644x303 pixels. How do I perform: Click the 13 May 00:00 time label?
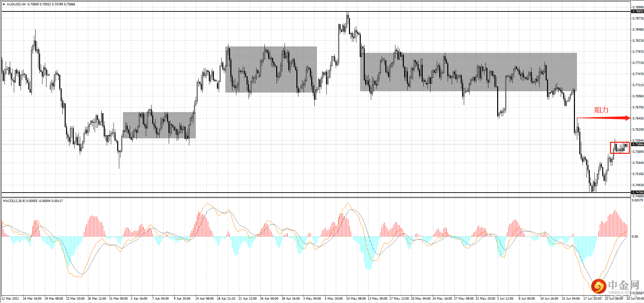[x=378, y=299]
